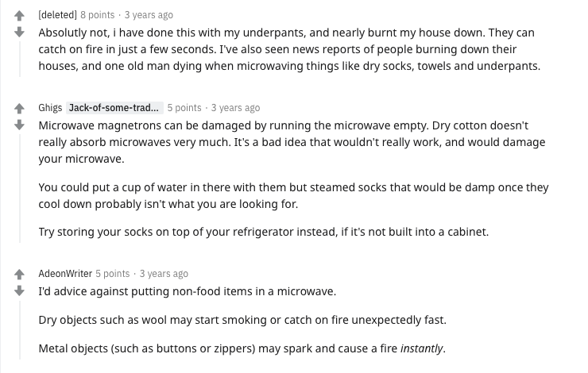This screenshot has height=373, width=588.
Task: Click the Jack-of-some-trad... flair badge
Action: [x=114, y=108]
